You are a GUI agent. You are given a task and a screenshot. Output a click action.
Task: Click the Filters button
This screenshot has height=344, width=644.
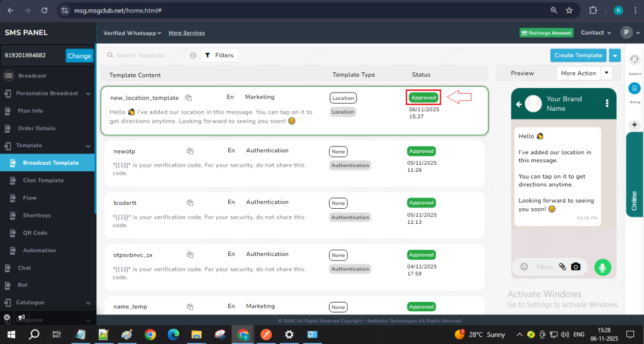click(219, 55)
